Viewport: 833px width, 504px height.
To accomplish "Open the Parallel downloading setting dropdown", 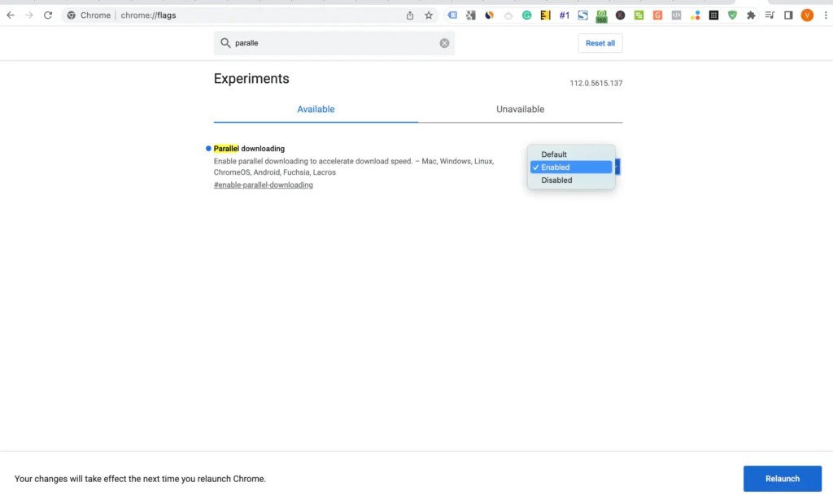I will coord(617,167).
